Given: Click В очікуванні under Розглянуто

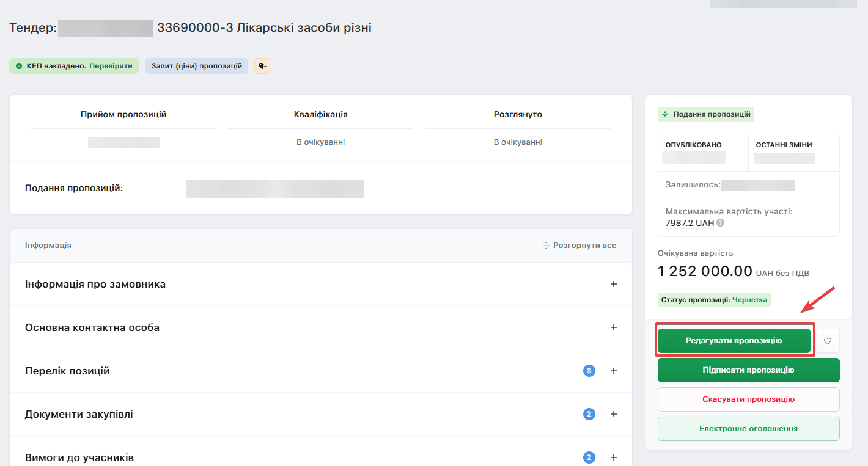Looking at the screenshot, I should [518, 142].
